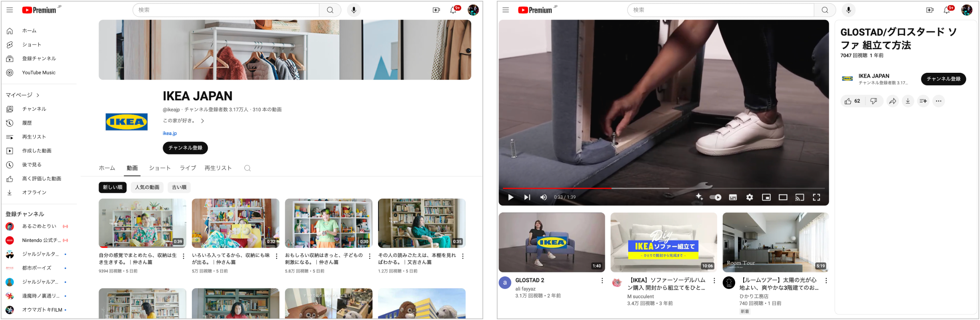Search within IKEA JAPAN channel icon

coord(248,168)
